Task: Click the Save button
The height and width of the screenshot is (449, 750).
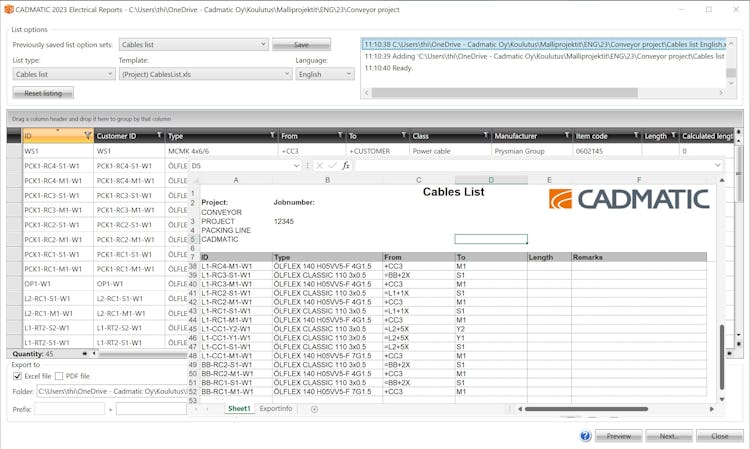Action: tap(301, 44)
